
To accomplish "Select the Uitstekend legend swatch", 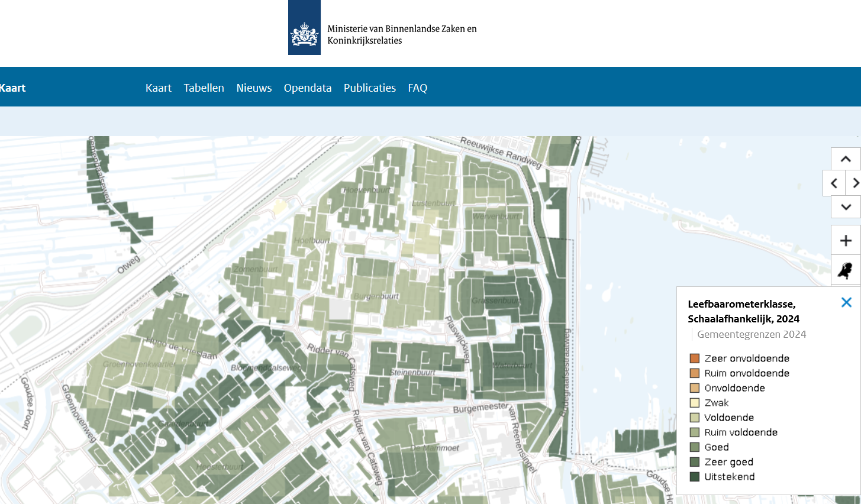I will [x=695, y=477].
